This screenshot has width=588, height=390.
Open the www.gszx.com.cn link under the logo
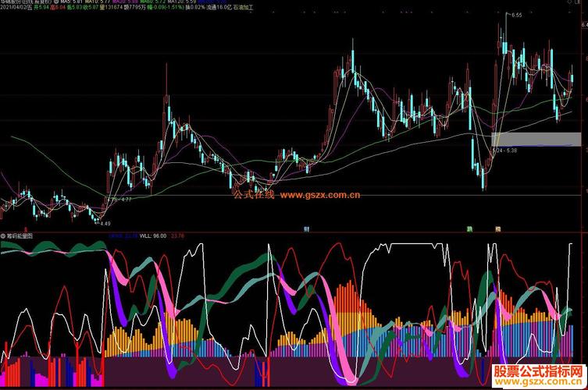tap(538, 381)
